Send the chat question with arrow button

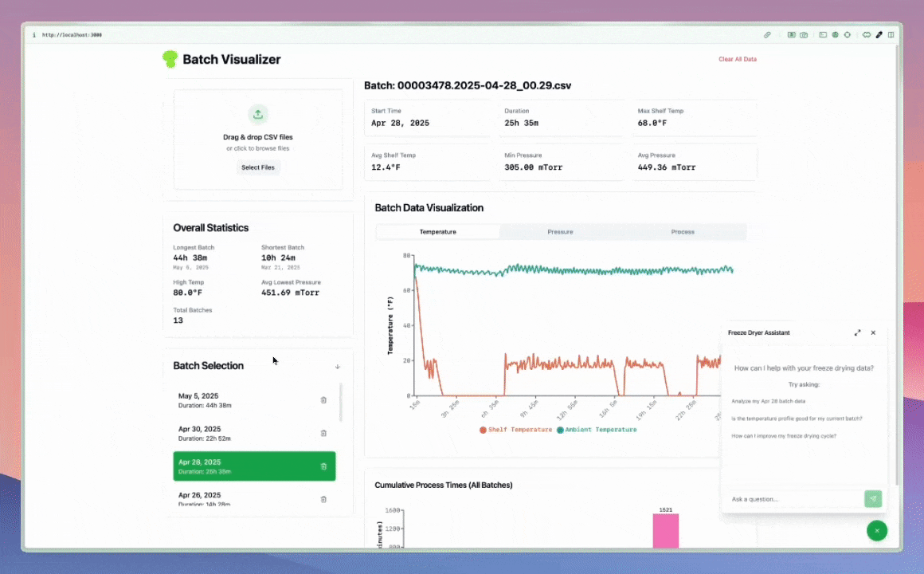click(873, 499)
